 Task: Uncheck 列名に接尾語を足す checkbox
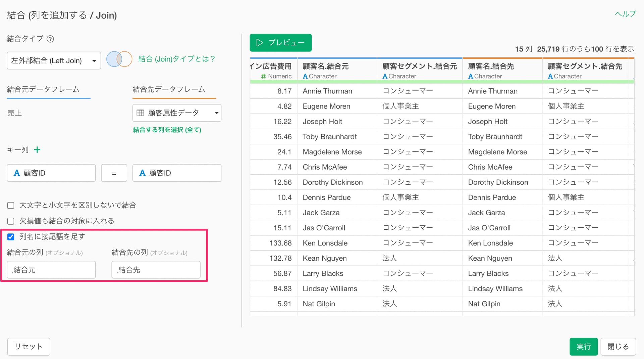click(11, 237)
